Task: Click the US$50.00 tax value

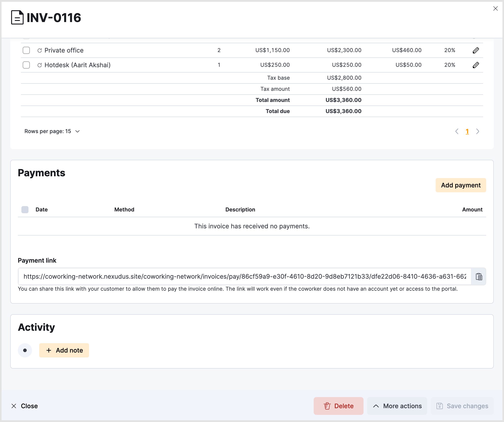Action: click(408, 65)
